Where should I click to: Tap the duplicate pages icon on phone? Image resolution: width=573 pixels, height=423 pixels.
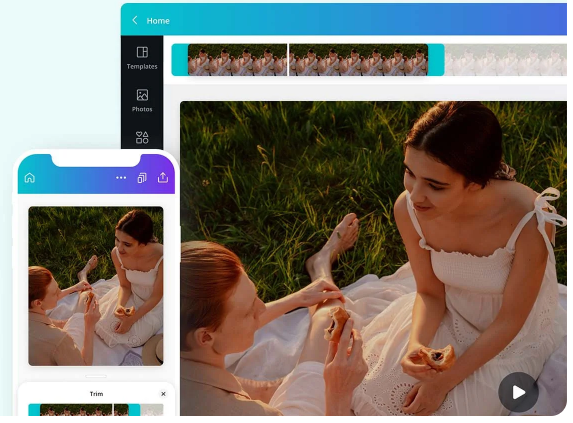point(142,178)
